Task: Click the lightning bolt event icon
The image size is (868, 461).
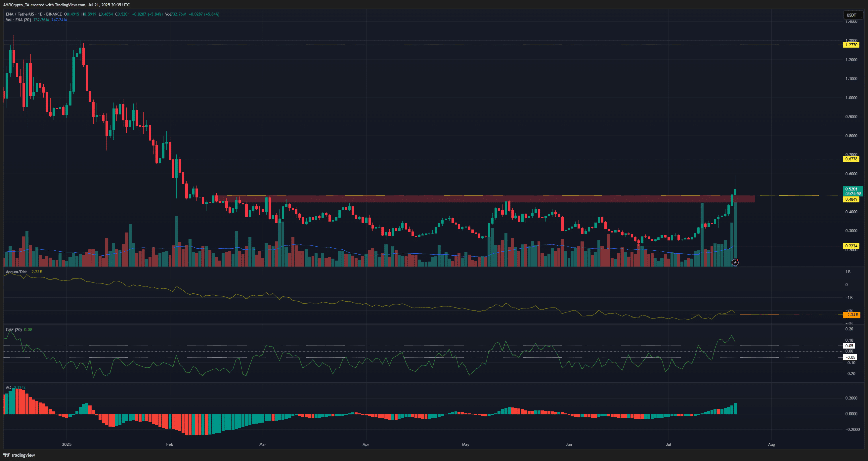Action: [x=735, y=262]
